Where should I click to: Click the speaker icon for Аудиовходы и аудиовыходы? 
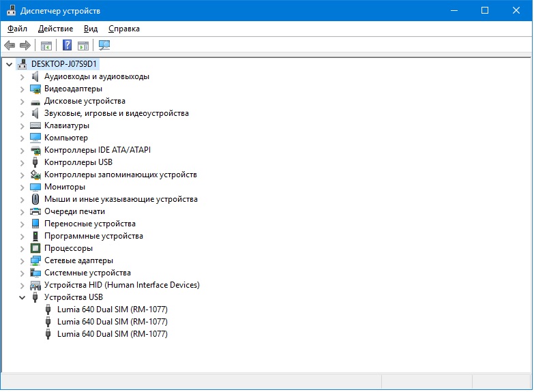(x=35, y=76)
